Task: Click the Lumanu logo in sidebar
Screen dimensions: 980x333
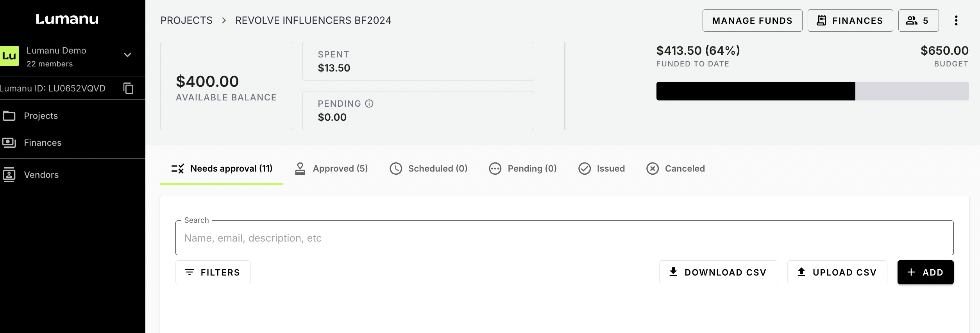Action: [67, 19]
